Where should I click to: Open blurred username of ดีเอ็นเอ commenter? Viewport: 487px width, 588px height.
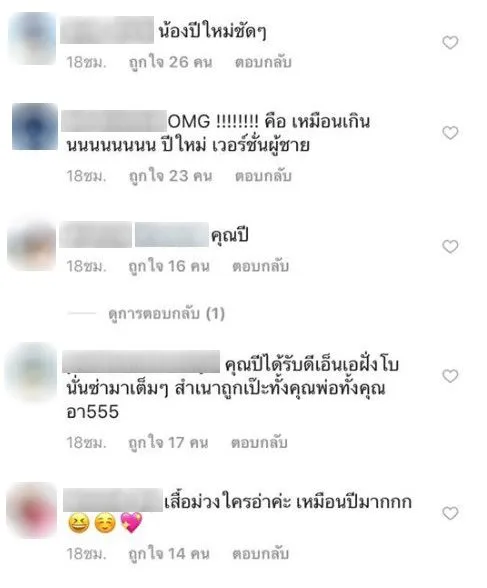coord(141,362)
